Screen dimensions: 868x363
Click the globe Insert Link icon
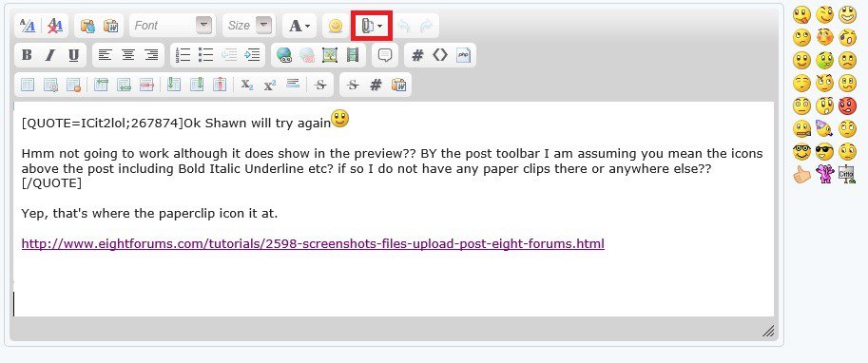284,55
